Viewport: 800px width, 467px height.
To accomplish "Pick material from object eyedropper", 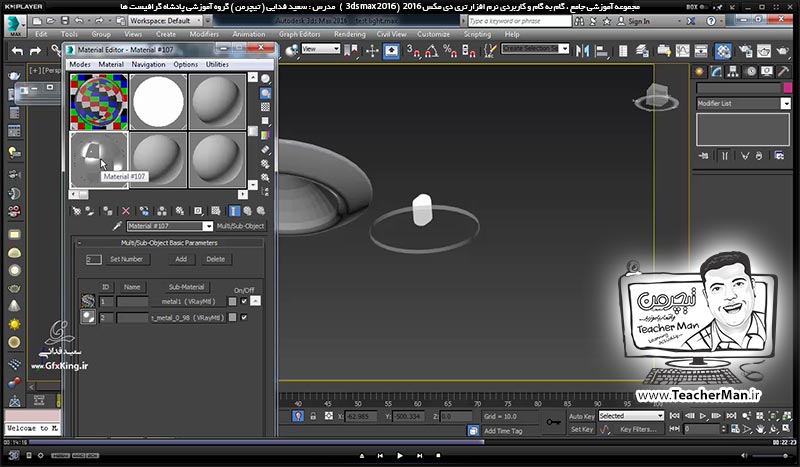I will [117, 226].
